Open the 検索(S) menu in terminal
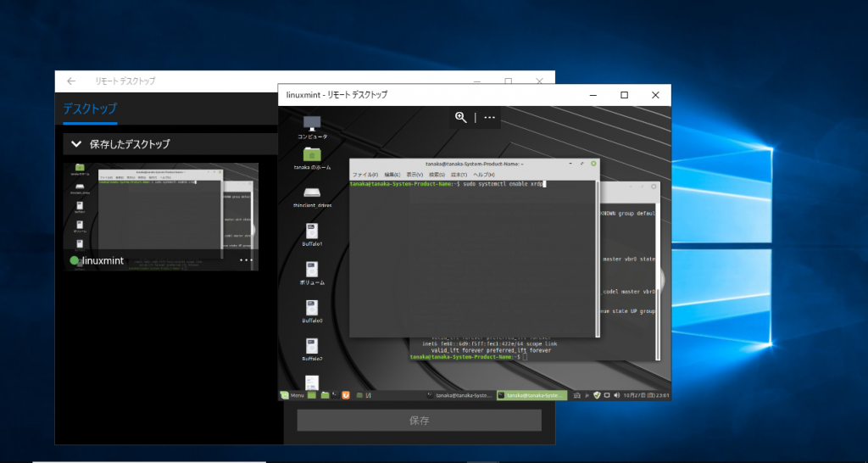 [x=437, y=175]
